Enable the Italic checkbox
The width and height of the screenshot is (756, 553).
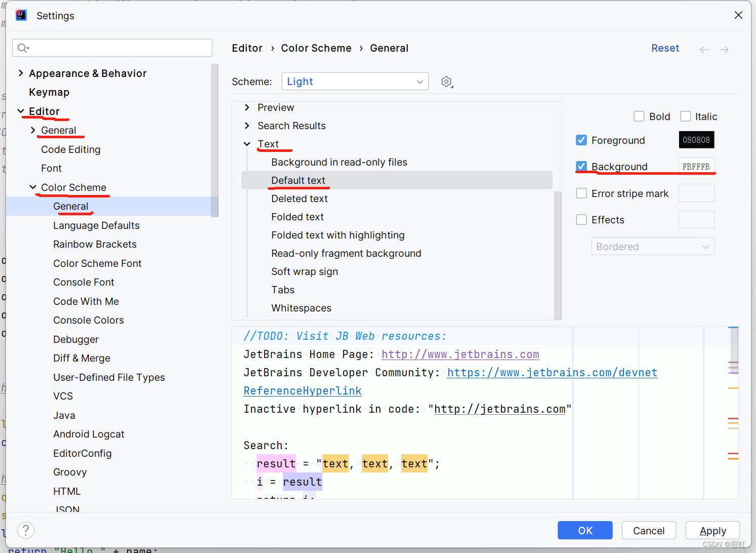[x=686, y=116]
